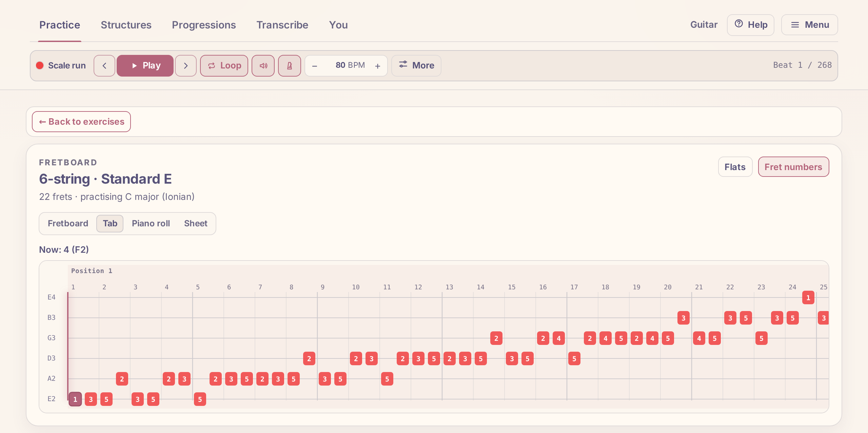Click the Guitar instrument selector
This screenshot has width=868, height=433.
pyautogui.click(x=704, y=25)
